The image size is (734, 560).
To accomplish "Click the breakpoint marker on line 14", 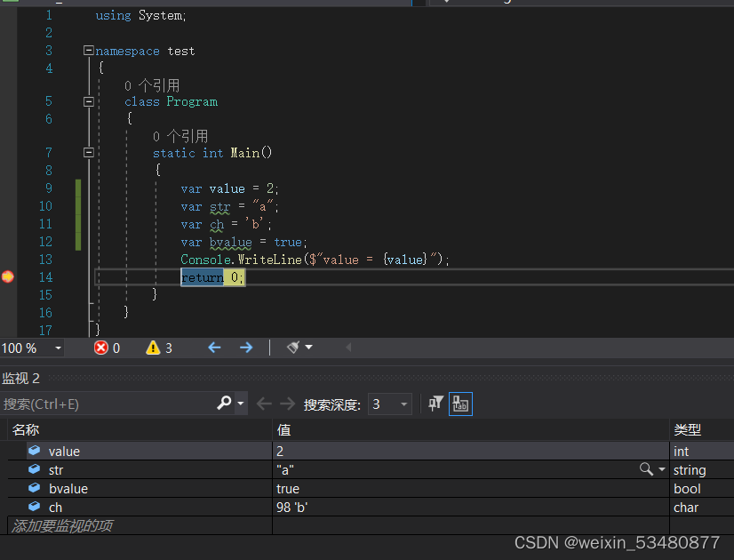I will point(7,276).
